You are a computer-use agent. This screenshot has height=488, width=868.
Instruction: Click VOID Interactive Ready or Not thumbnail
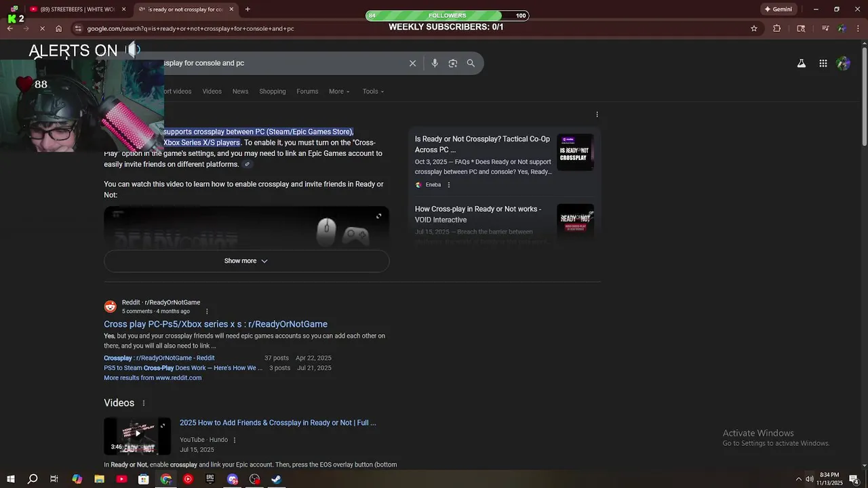coord(575,222)
